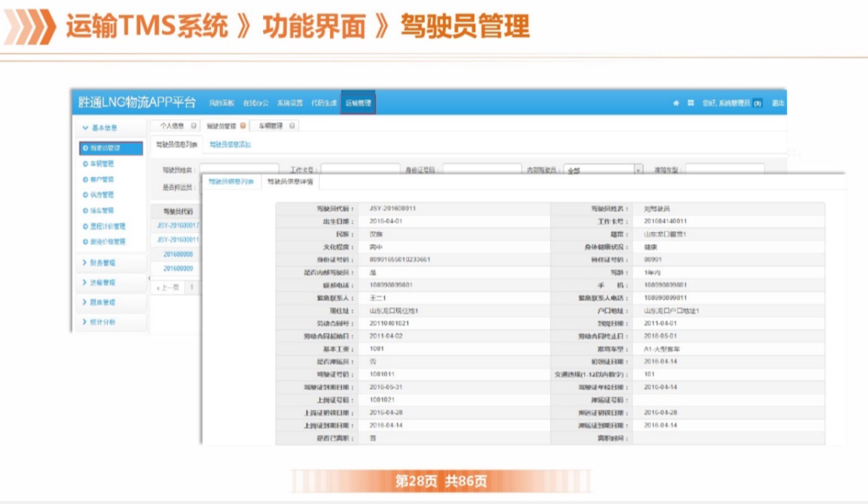Click the notification badge (3) near admin name
Image resolution: width=868 pixels, height=504 pixels.
click(757, 103)
